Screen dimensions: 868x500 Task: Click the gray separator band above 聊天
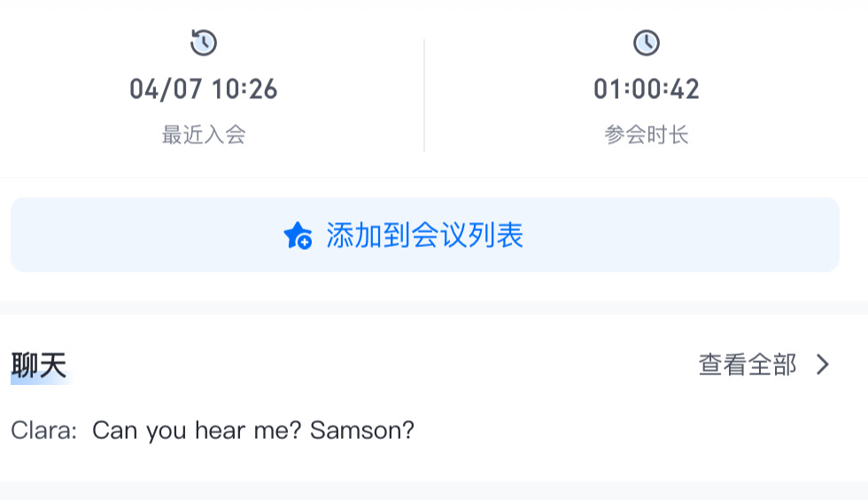(x=434, y=308)
